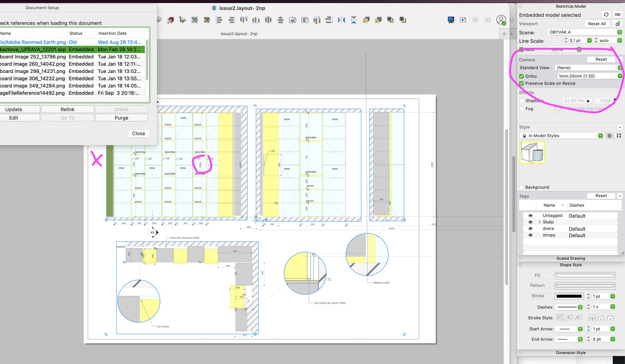Toggle the viewport lock icon

pos(618,24)
